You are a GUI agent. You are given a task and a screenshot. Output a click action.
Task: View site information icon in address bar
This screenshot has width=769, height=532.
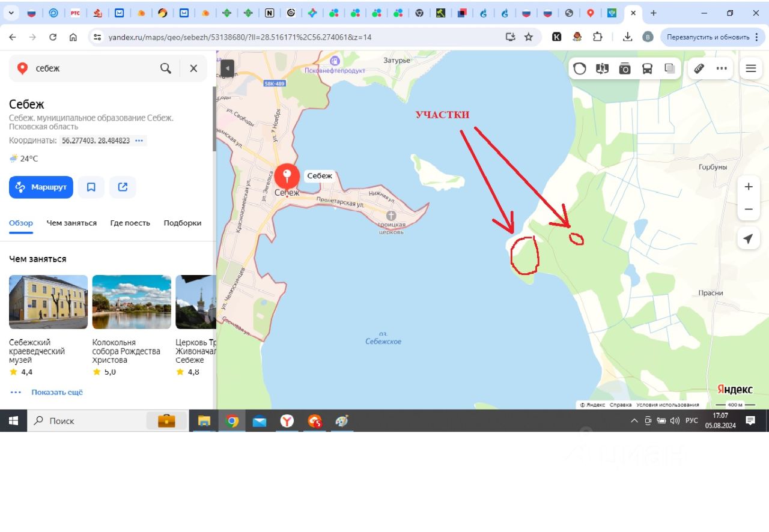[97, 37]
